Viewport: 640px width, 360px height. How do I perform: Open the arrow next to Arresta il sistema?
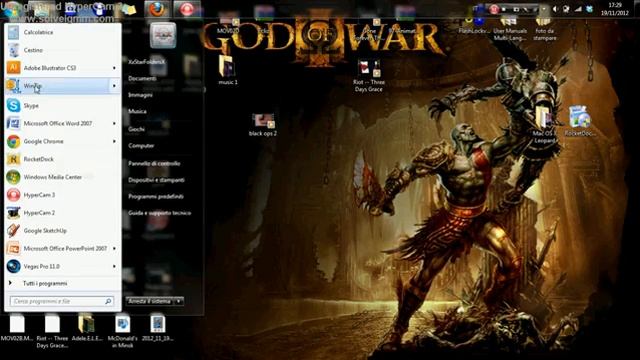pyautogui.click(x=178, y=301)
